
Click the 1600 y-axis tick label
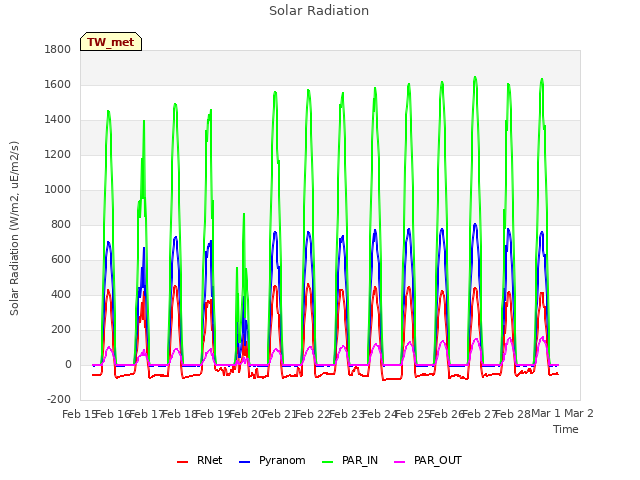coord(58,84)
